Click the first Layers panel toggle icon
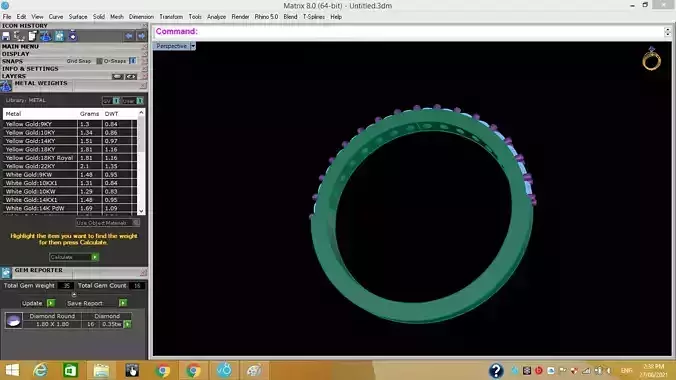 tap(117, 76)
